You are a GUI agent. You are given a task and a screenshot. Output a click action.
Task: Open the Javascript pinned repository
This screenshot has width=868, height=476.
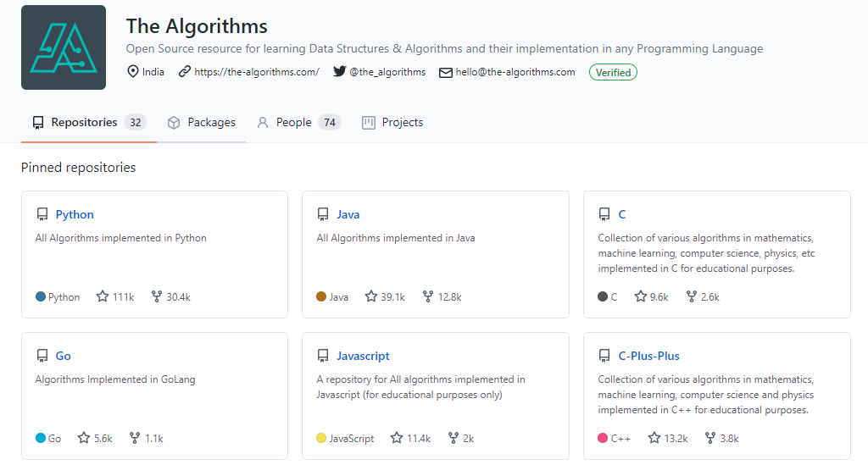point(363,356)
